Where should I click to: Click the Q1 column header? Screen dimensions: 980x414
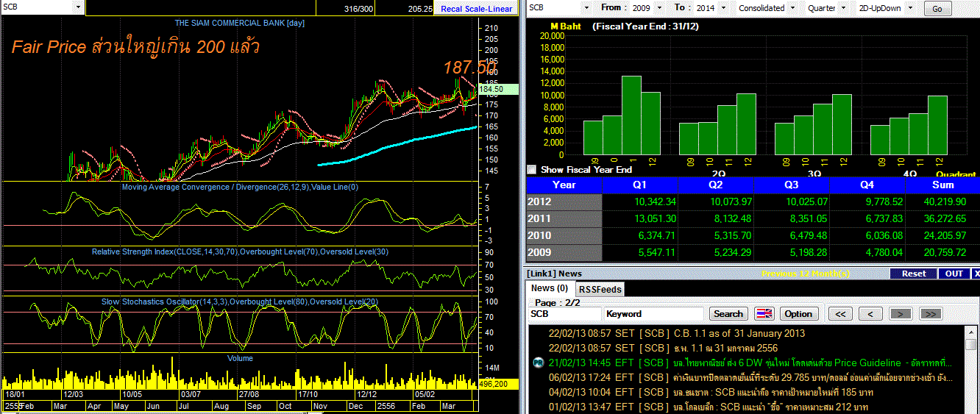(x=639, y=185)
